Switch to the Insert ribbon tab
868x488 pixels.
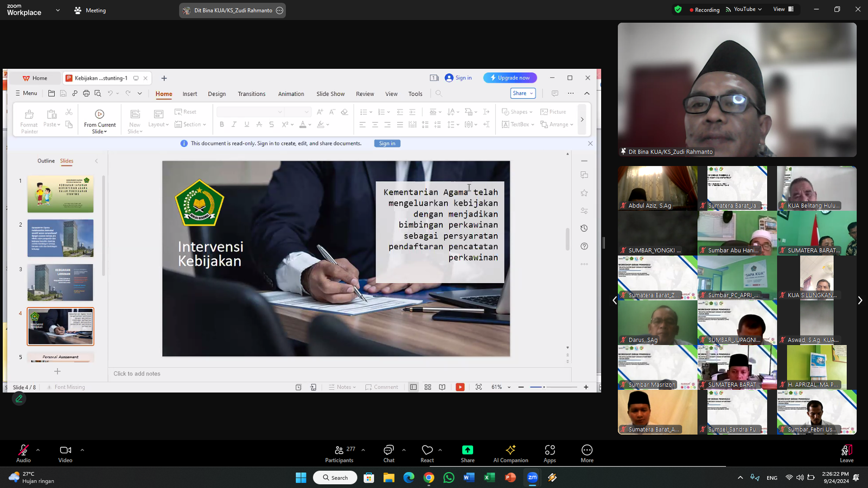(x=190, y=94)
